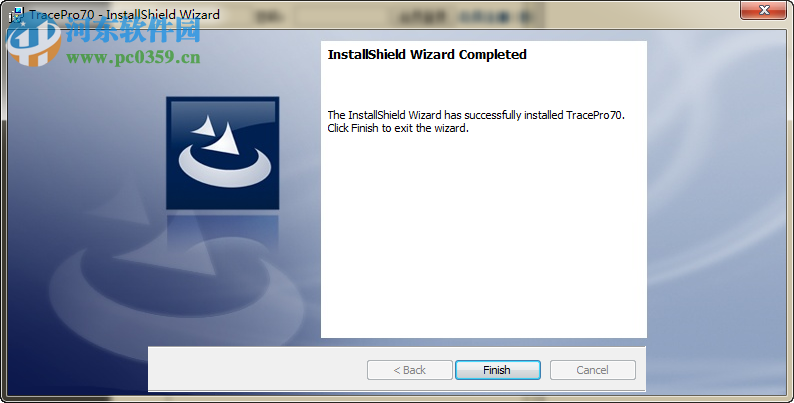The width and height of the screenshot is (794, 403).
Task: Click the successfully installed TracePro70 message line
Action: (476, 115)
